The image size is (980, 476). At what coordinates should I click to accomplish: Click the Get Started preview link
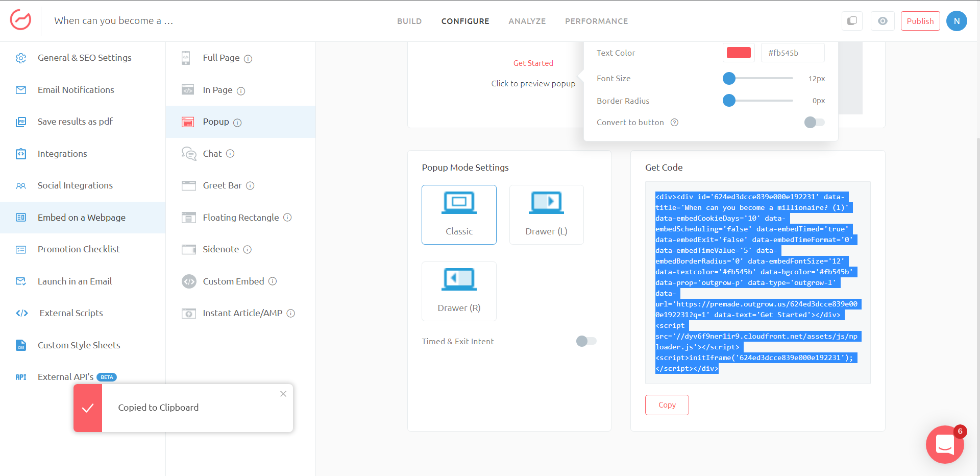click(533, 63)
